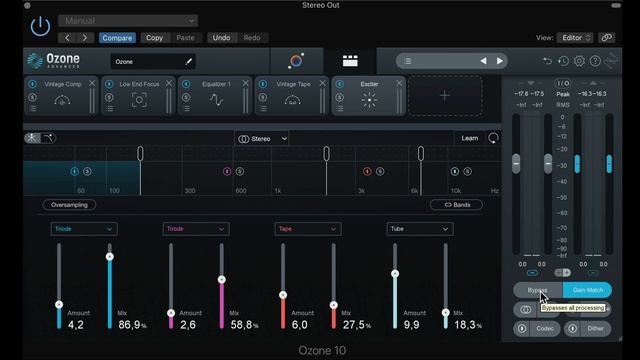Viewport: 640px width, 360px height.
Task: Open the Ozone settings gear
Action: pyautogui.click(x=579, y=61)
